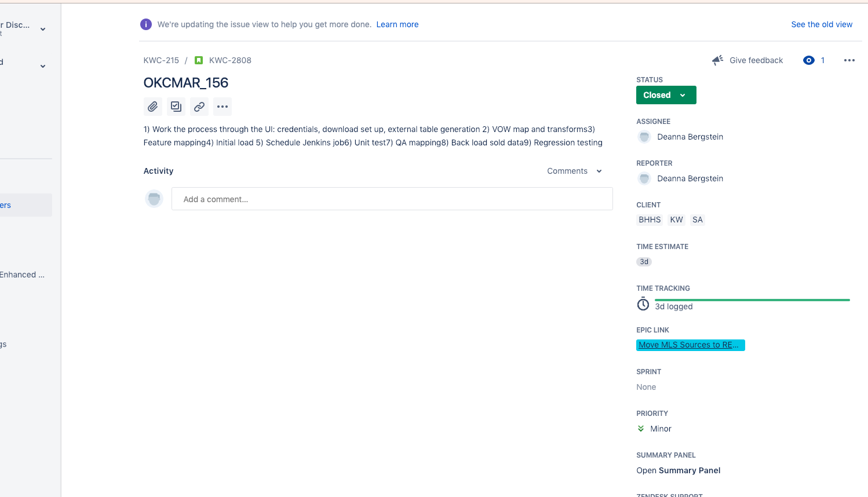This screenshot has width=868, height=497.
Task: Click the purple info icon in banner
Action: [146, 24]
